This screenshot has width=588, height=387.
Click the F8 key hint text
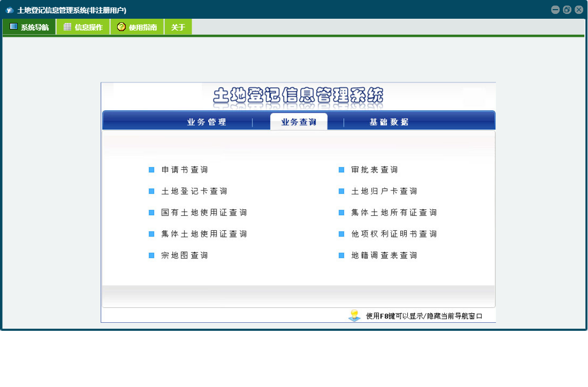[424, 316]
